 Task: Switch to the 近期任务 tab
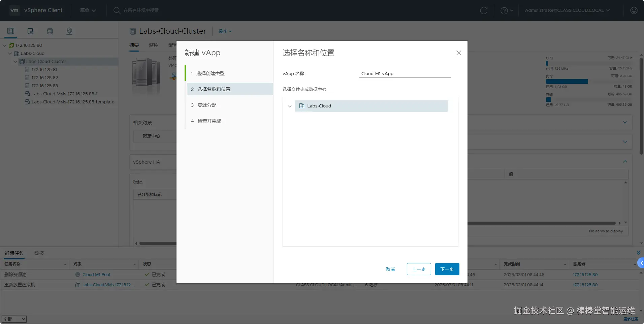(14, 253)
